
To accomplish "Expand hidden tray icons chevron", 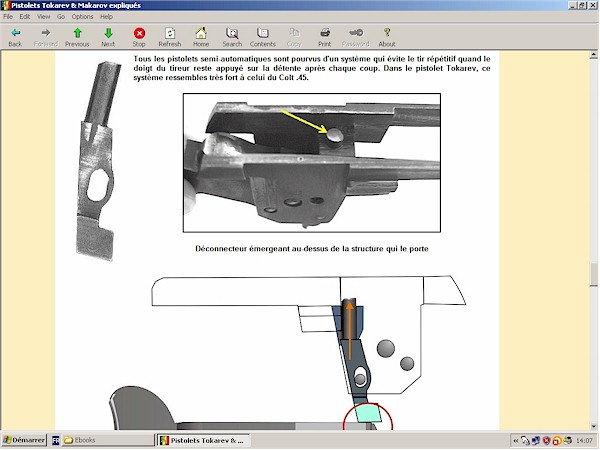I will pos(515,441).
